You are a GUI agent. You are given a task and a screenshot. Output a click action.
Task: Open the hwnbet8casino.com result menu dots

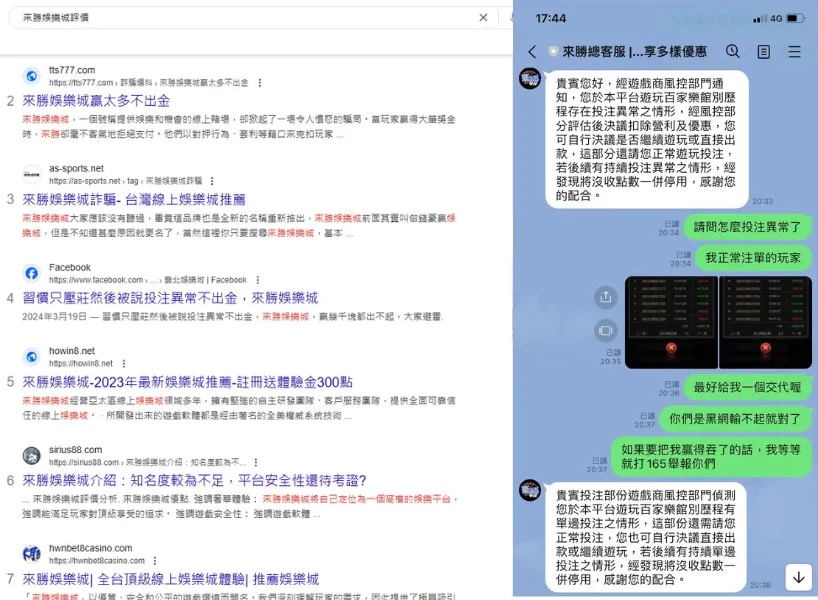(155, 561)
